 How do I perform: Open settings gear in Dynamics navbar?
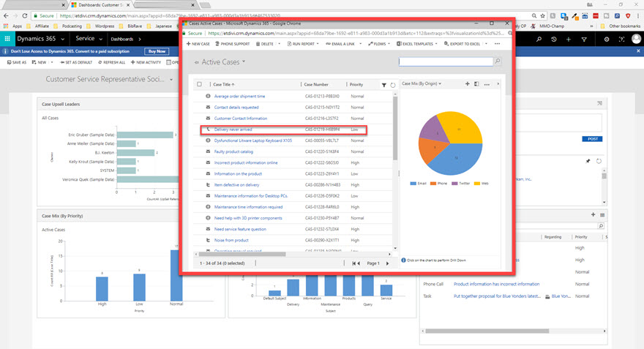tap(607, 40)
